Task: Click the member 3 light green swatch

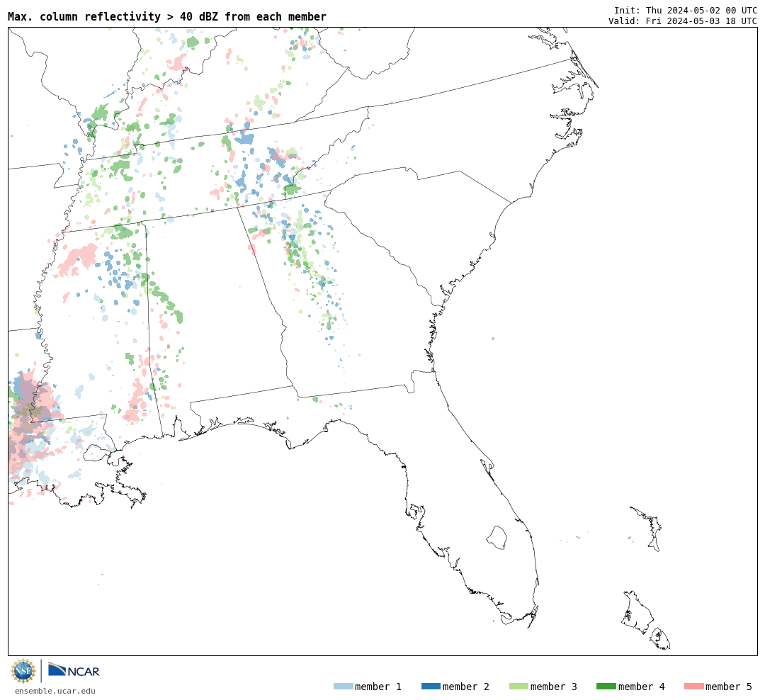Action: pyautogui.click(x=518, y=687)
